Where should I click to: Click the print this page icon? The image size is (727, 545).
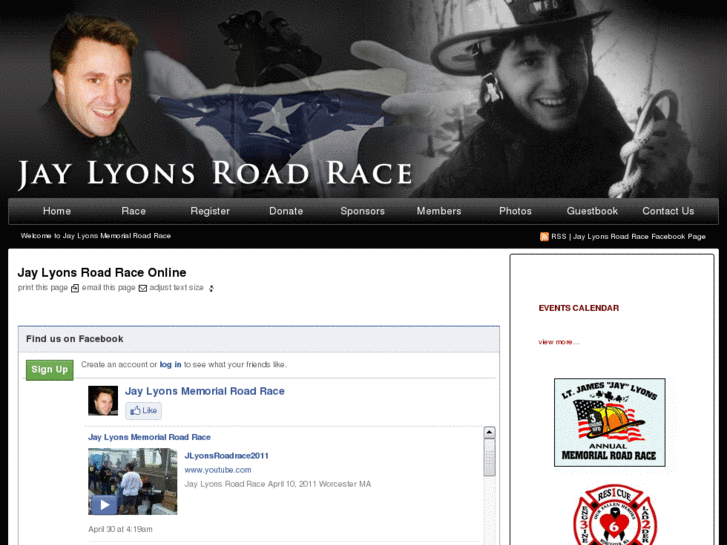click(75, 289)
